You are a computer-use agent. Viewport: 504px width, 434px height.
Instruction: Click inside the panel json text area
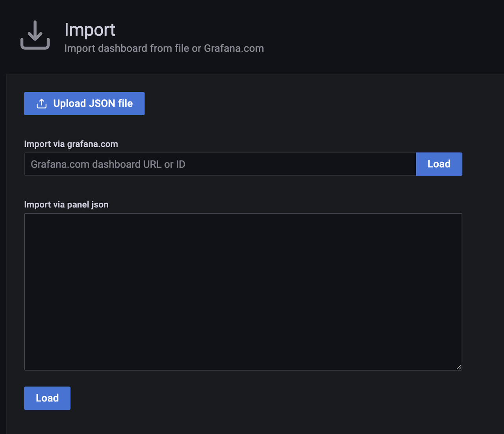point(243,292)
